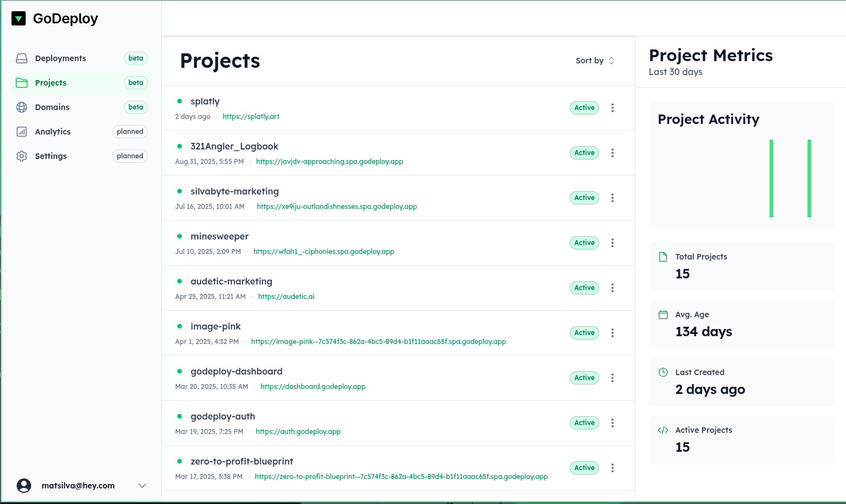Click the Analytics chart icon
Image resolution: width=846 pixels, height=504 pixels.
pyautogui.click(x=22, y=132)
